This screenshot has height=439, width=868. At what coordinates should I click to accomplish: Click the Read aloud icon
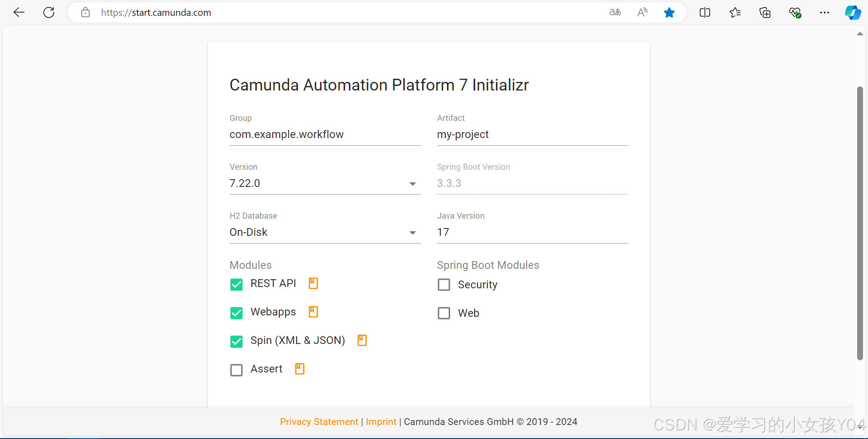point(642,12)
